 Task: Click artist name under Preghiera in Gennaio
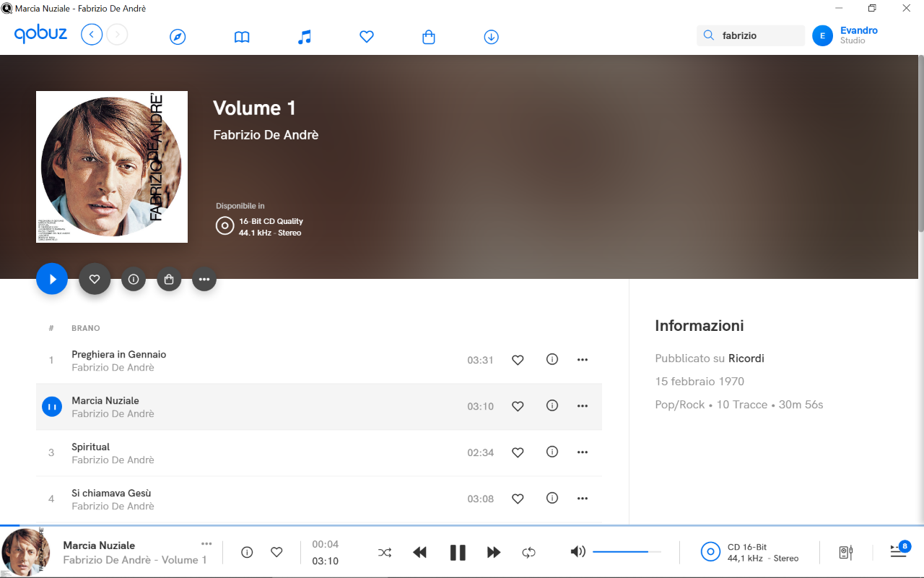(x=113, y=368)
